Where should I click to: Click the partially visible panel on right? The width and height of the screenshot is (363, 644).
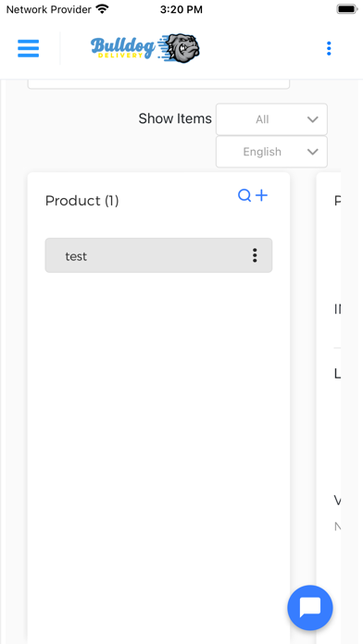[x=329, y=408]
